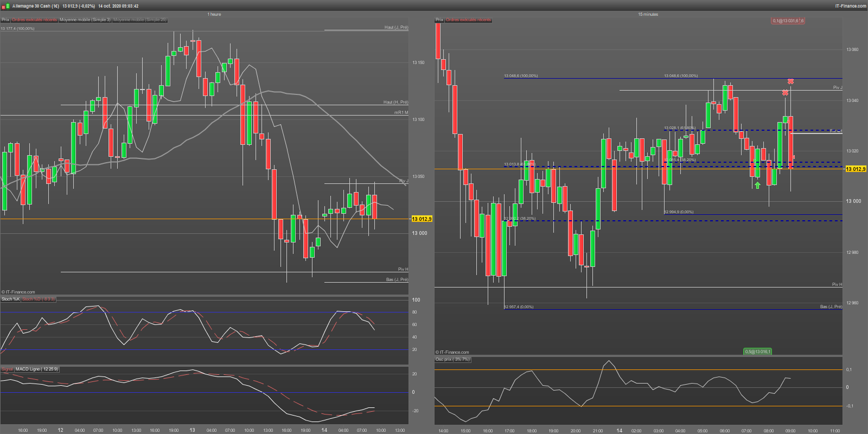
Task: Click the upper red X sell order marker
Action: click(x=790, y=81)
